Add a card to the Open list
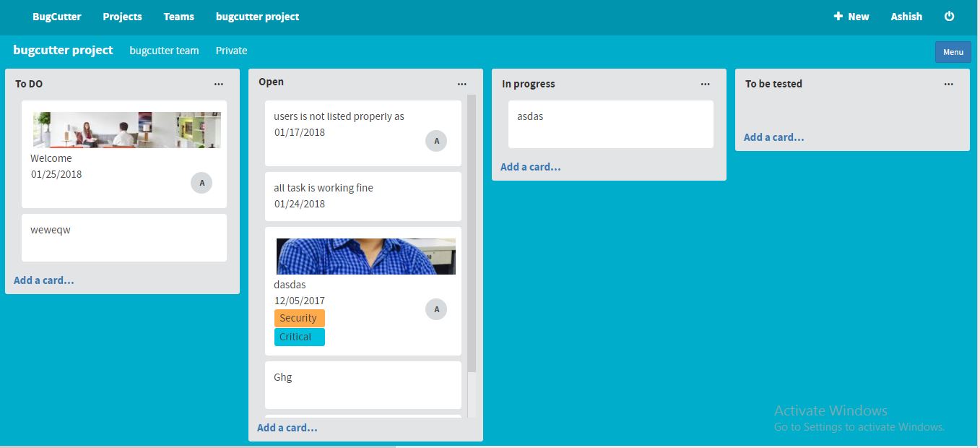Image resolution: width=980 pixels, height=448 pixels. pyautogui.click(x=287, y=428)
